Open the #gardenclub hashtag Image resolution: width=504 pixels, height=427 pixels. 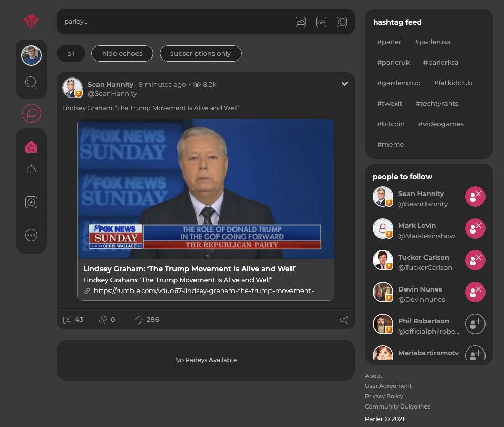[x=399, y=83]
